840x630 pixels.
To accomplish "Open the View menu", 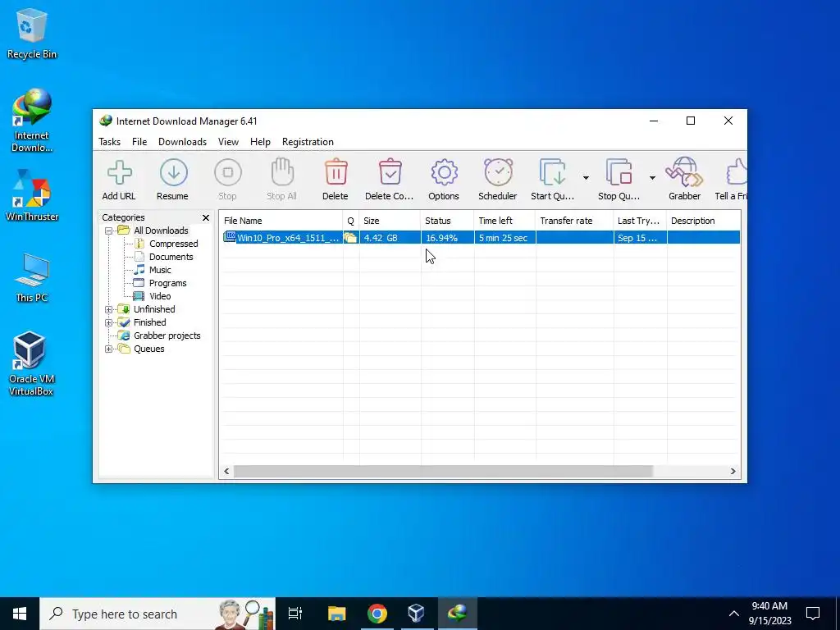I will pyautogui.click(x=228, y=142).
